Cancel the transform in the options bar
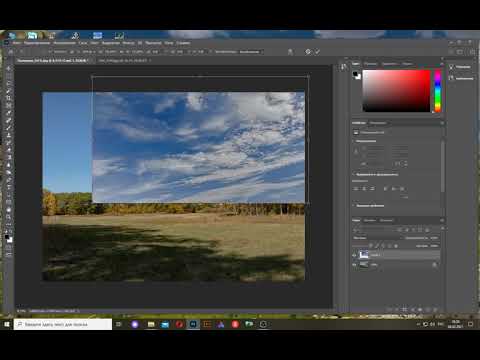This screenshot has width=480, height=360. [308, 52]
